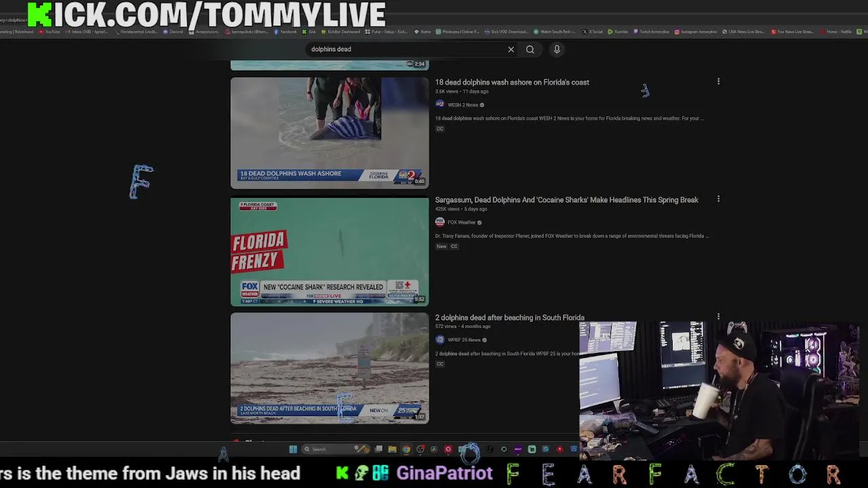This screenshot has width=868, height=488.
Task: Open the title 'Sargassum, Dead Dolphins And Cocaine Sharks'
Action: point(566,200)
